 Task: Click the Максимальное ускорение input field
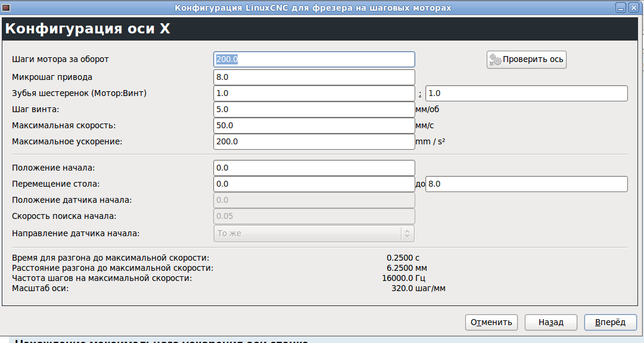314,141
